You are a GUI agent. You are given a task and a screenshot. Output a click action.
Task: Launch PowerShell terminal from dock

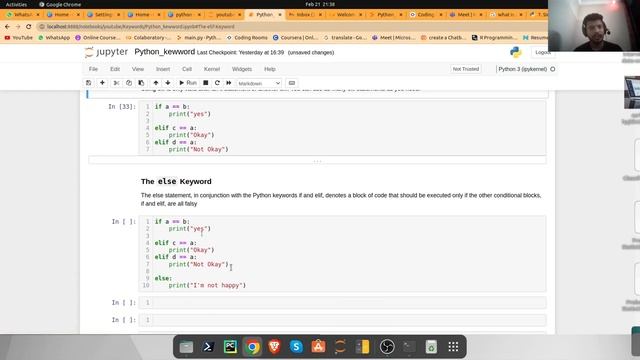tap(208, 347)
